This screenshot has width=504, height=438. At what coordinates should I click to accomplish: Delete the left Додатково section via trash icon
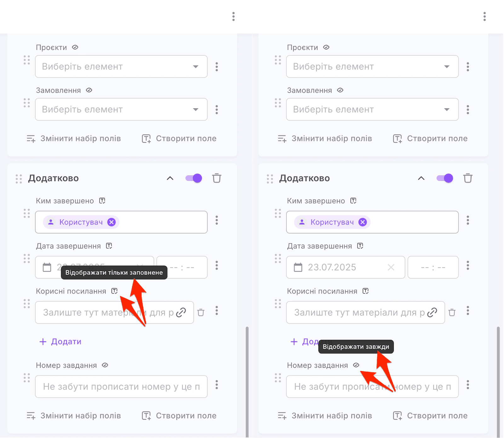(217, 178)
